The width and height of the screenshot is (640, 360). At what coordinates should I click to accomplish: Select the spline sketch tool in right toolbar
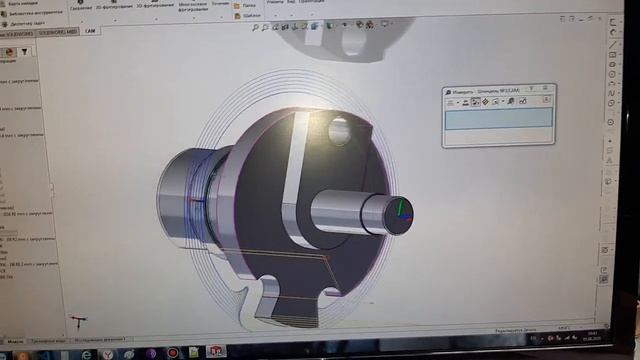pos(611,93)
